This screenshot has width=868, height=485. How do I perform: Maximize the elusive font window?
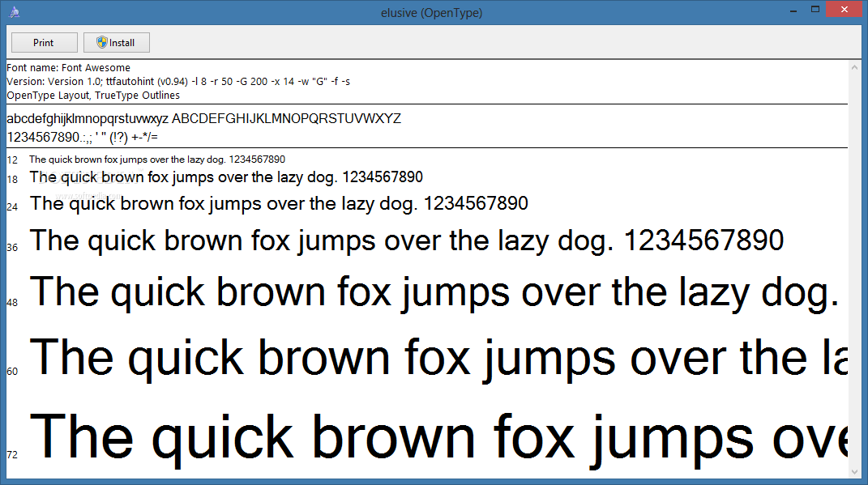pyautogui.click(x=815, y=10)
